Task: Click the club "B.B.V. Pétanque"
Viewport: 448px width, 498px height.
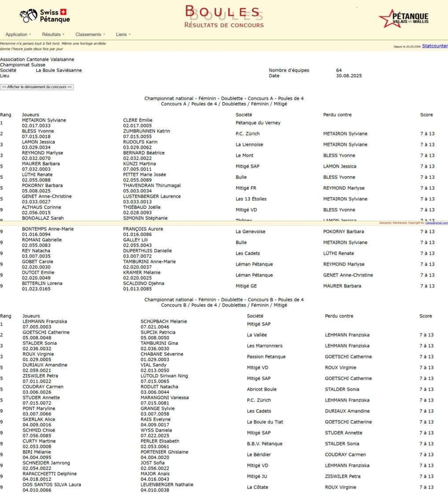Action: (265, 444)
